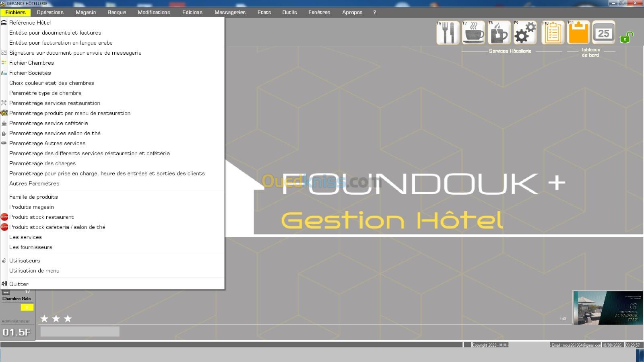Image resolution: width=644 pixels, height=362 pixels.
Task: Open the Etats menu
Action: (x=264, y=12)
